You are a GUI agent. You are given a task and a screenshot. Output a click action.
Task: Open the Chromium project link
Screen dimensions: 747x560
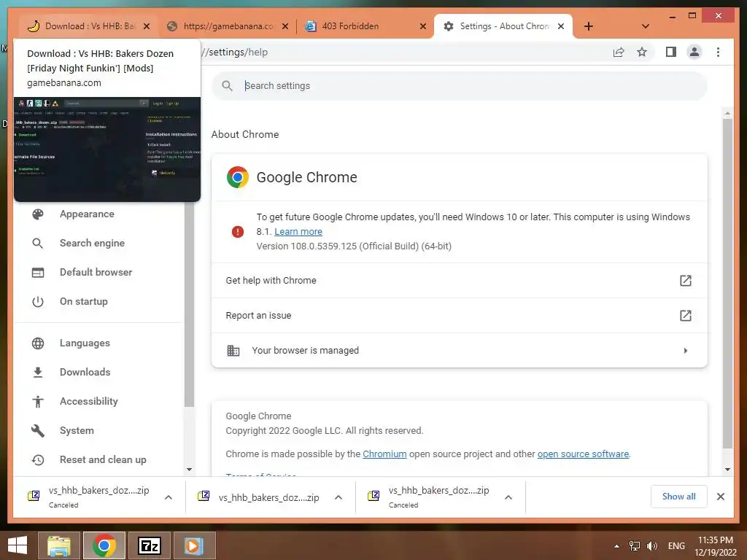pos(384,454)
